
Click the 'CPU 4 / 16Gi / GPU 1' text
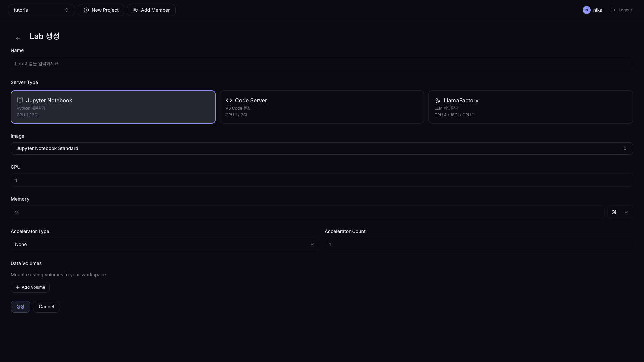pyautogui.click(x=454, y=115)
